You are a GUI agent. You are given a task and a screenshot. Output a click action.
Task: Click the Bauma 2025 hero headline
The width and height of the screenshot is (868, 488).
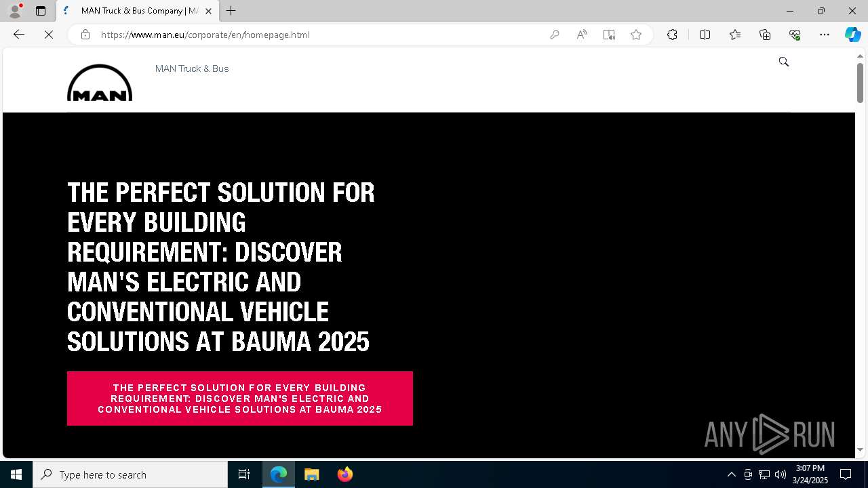pyautogui.click(x=221, y=266)
